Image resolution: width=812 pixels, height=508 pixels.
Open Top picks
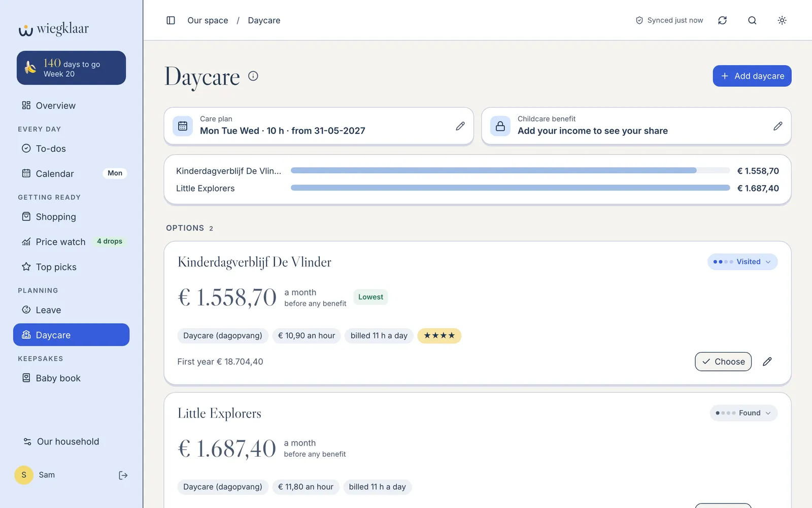(x=71, y=267)
